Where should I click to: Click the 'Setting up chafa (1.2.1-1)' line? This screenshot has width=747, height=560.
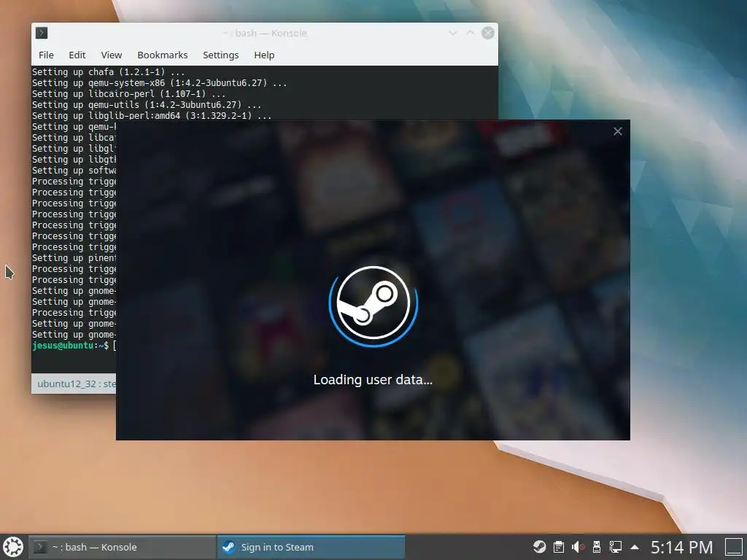coord(108,72)
